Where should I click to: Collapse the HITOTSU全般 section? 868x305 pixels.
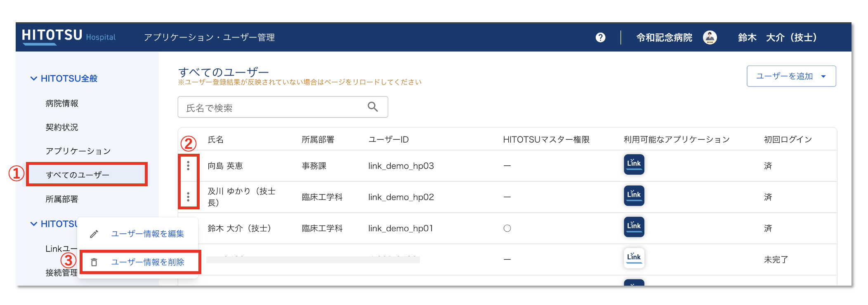[x=34, y=78]
